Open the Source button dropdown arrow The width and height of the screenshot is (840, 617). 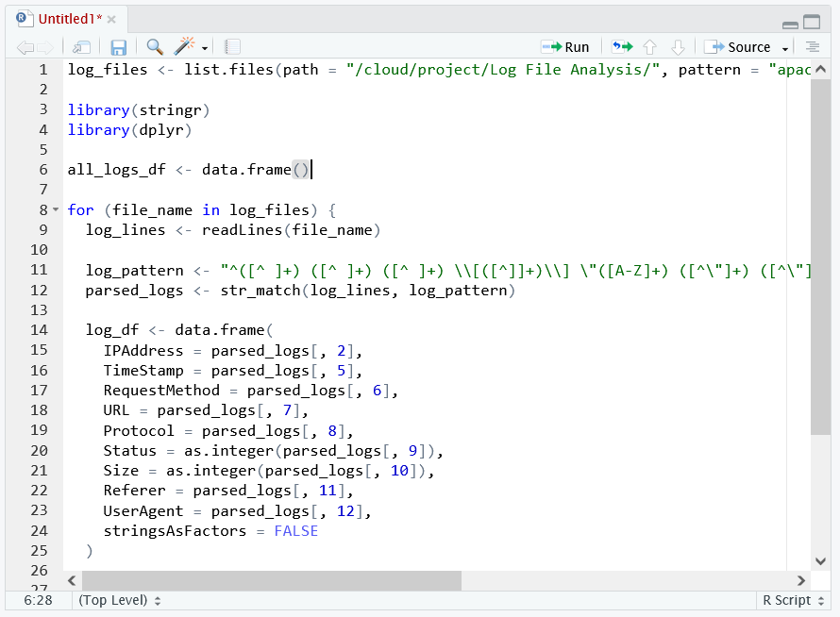coord(785,48)
